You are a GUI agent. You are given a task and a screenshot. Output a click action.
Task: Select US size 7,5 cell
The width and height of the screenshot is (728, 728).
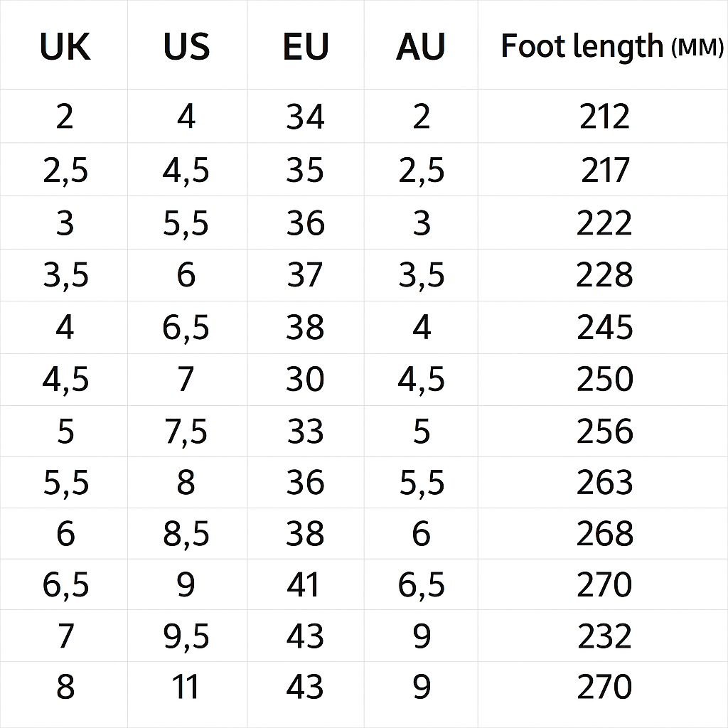(x=186, y=432)
